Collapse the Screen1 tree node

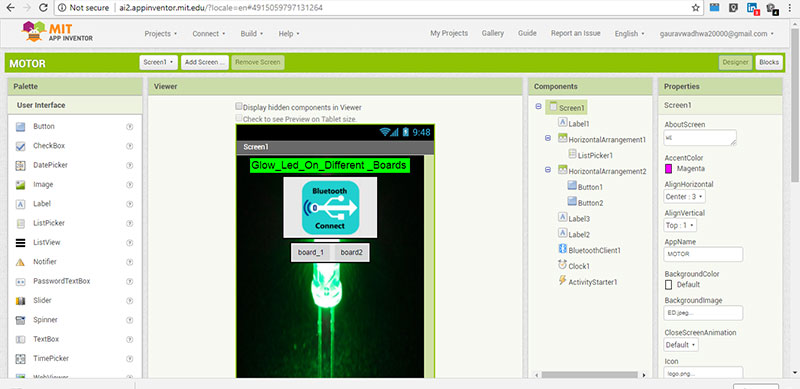tap(538, 106)
